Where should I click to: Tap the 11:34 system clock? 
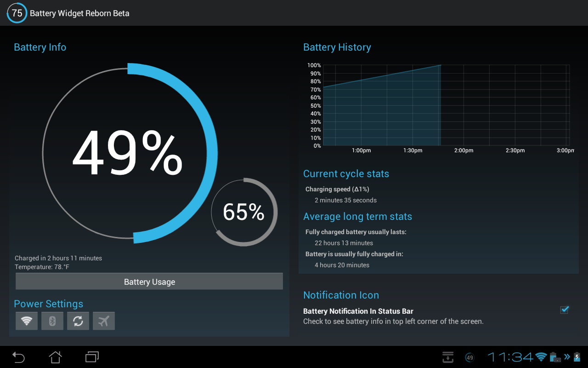(510, 357)
